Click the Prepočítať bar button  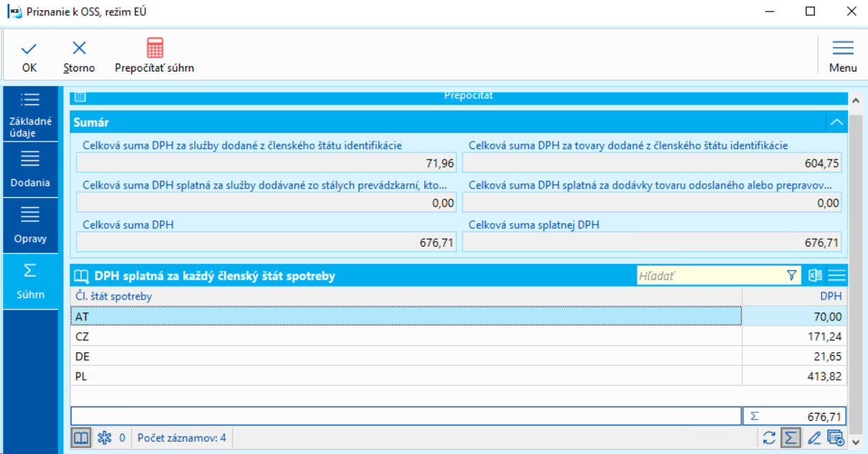click(458, 97)
